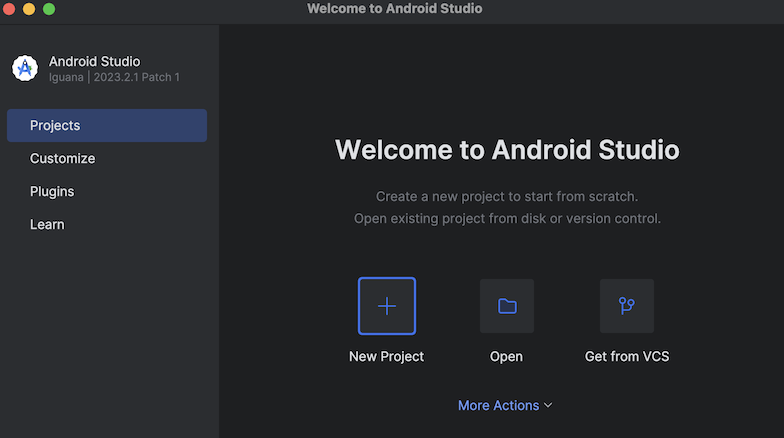Expand the More Actions chevron arrow
The image size is (784, 438).
[x=548, y=406]
